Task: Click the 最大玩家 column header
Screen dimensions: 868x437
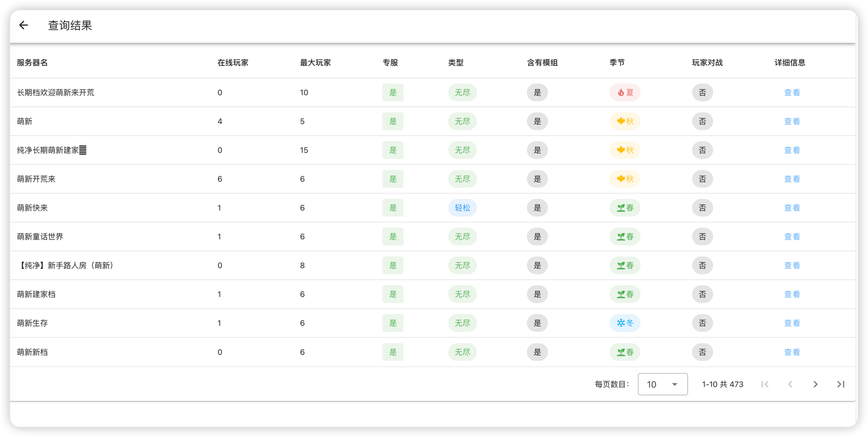Action: 316,63
